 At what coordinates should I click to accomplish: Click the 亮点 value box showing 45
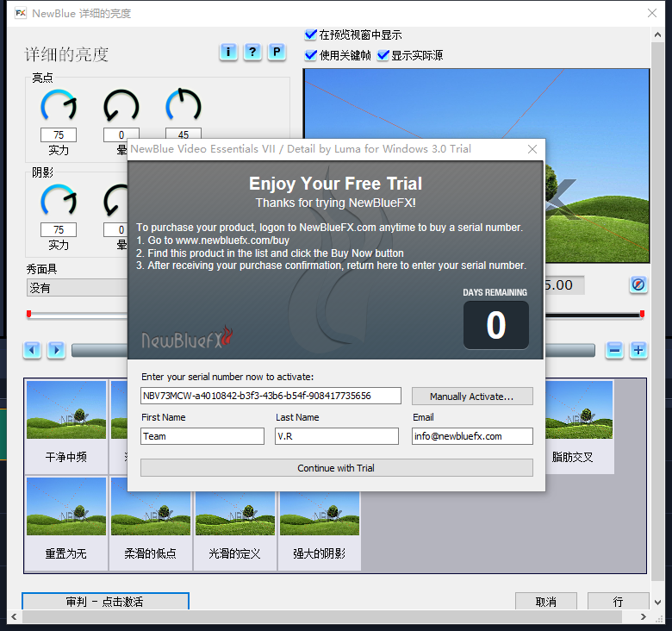184,134
